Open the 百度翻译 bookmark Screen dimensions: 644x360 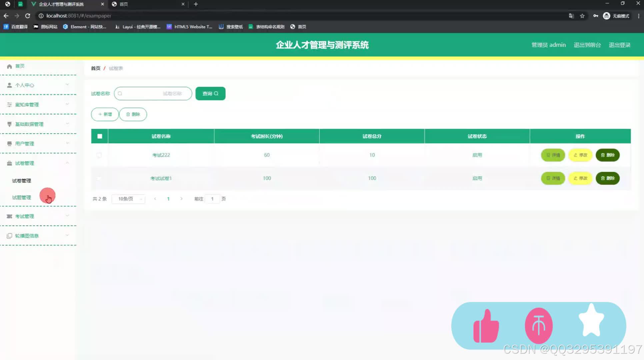[16, 27]
